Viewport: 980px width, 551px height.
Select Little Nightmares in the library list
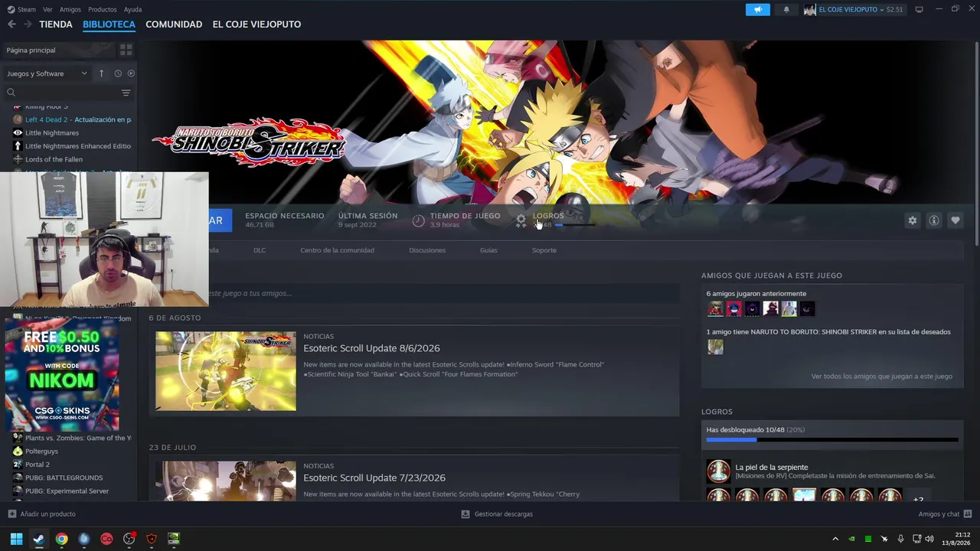pos(52,133)
